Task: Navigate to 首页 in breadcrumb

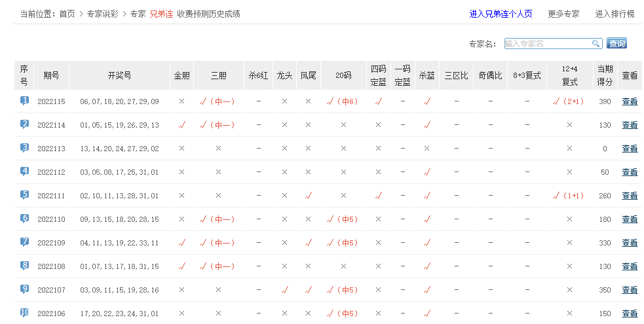Action: [67, 14]
